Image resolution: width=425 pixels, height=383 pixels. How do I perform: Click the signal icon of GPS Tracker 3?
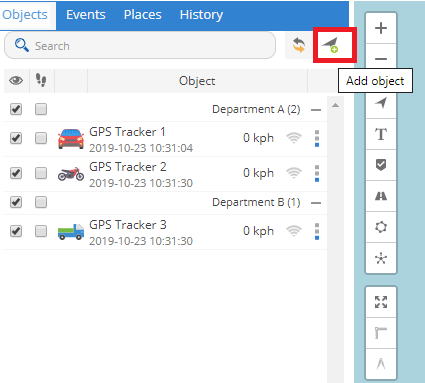pyautogui.click(x=294, y=231)
